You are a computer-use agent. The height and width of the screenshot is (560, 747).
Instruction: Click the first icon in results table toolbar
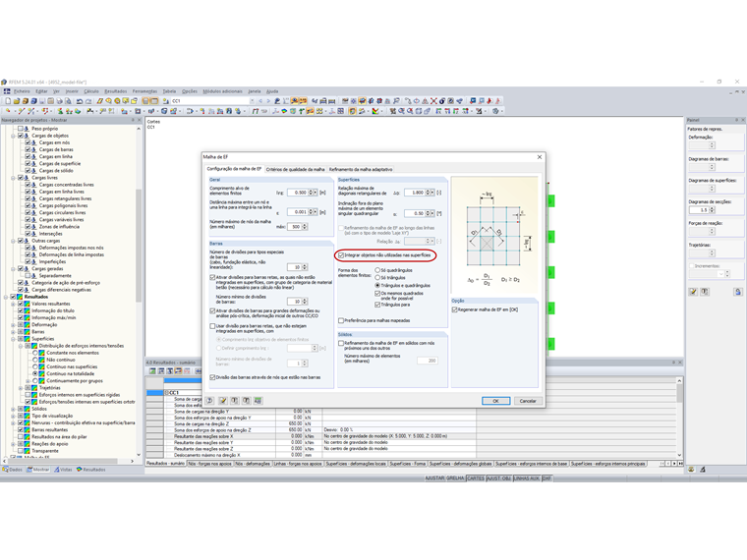pos(152,371)
